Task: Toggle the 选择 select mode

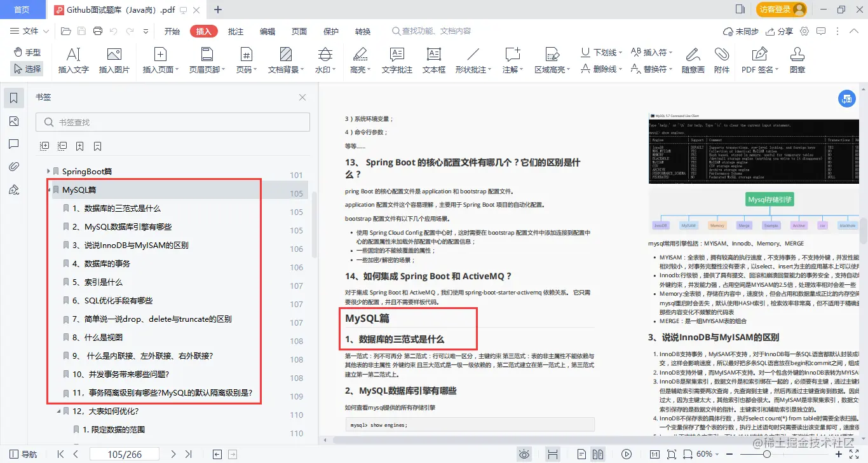Action: [x=26, y=69]
